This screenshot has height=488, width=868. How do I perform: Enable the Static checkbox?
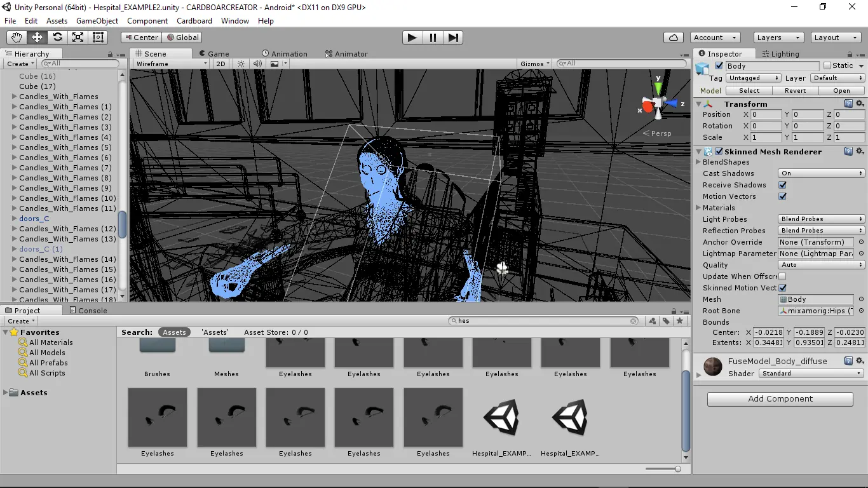pyautogui.click(x=827, y=65)
